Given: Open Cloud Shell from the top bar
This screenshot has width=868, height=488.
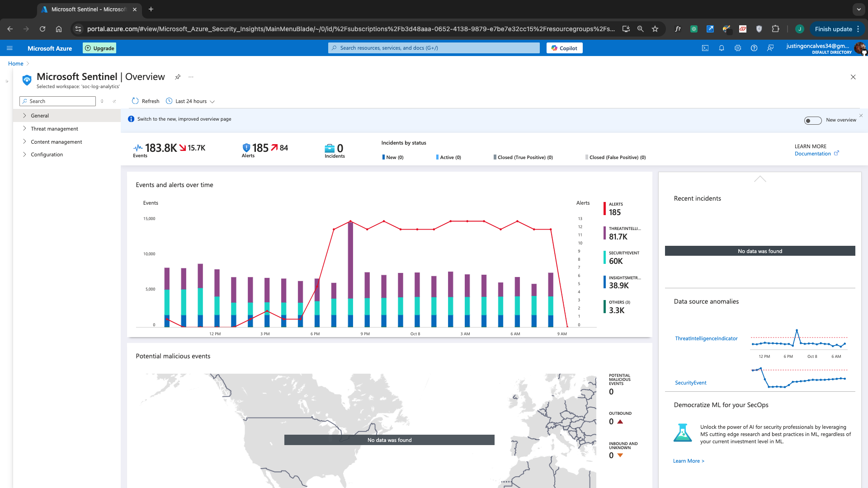Looking at the screenshot, I should point(705,48).
